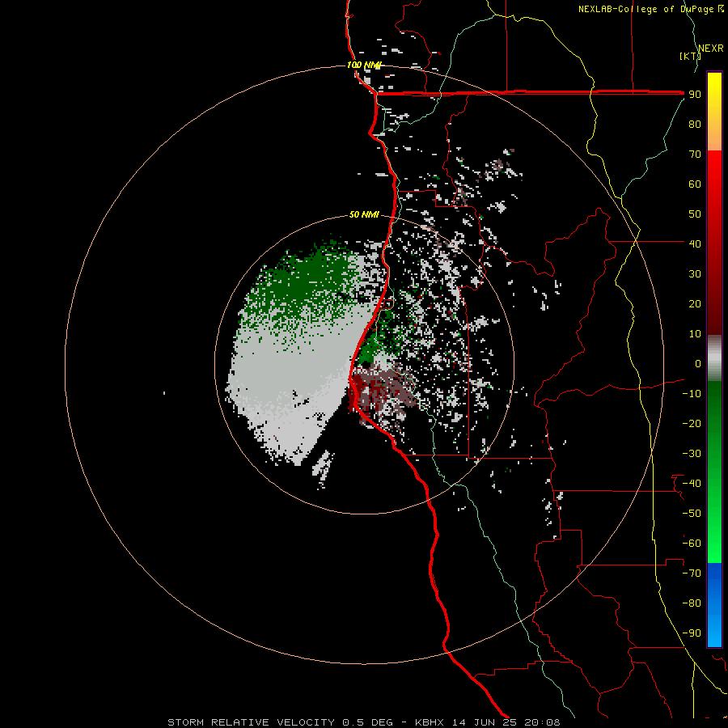Viewport: 728px width, 728px height.
Task: Click the bright red segment of color bar
Action: (x=714, y=243)
